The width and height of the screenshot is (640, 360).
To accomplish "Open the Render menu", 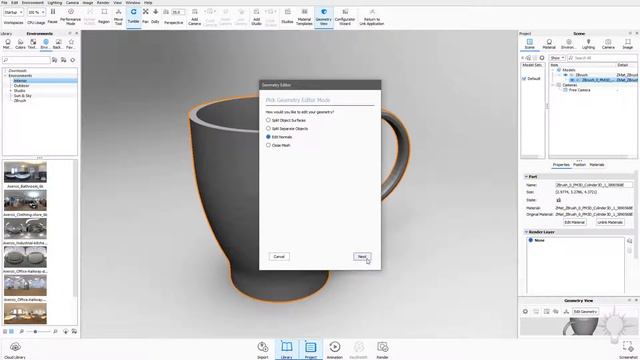I will click(103, 2).
